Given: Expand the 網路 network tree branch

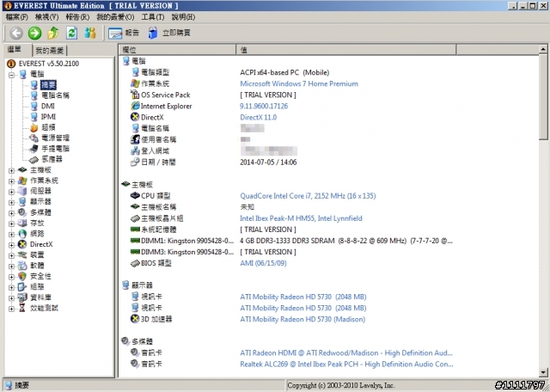Looking at the screenshot, I should 11,234.
